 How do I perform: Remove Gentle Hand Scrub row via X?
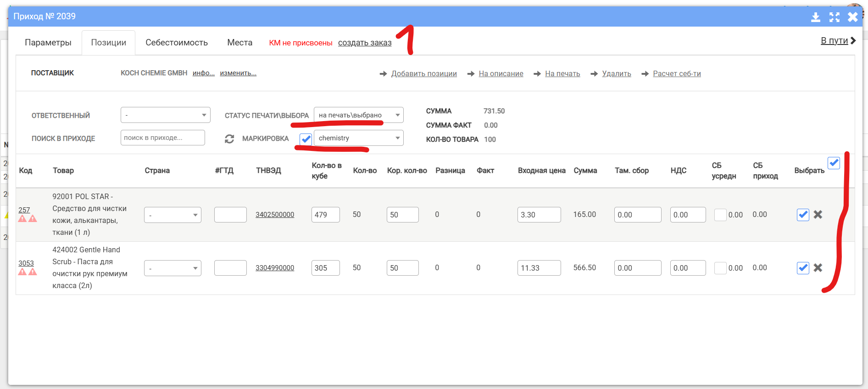(x=818, y=267)
